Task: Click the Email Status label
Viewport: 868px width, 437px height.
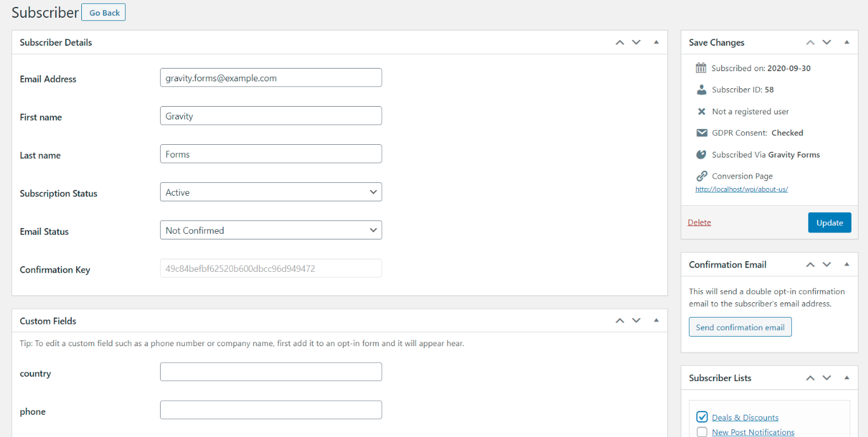Action: click(44, 232)
